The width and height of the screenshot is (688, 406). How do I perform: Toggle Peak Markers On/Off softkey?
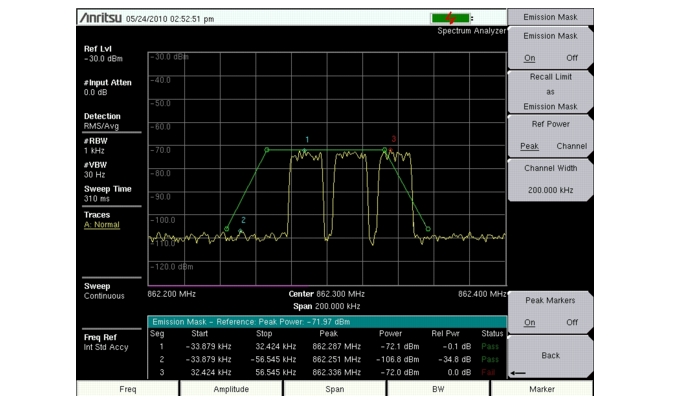(x=550, y=312)
